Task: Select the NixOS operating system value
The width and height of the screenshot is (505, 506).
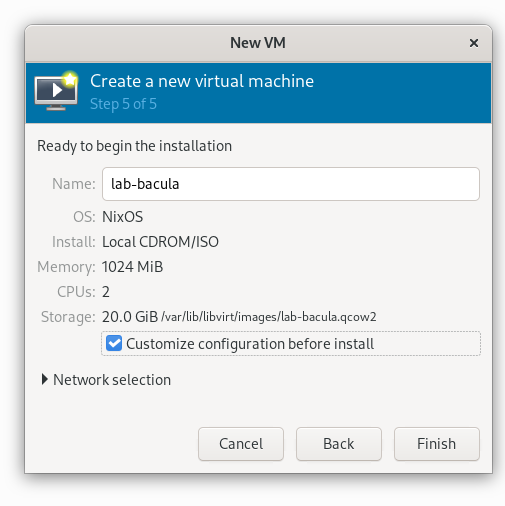Action: tap(123, 217)
